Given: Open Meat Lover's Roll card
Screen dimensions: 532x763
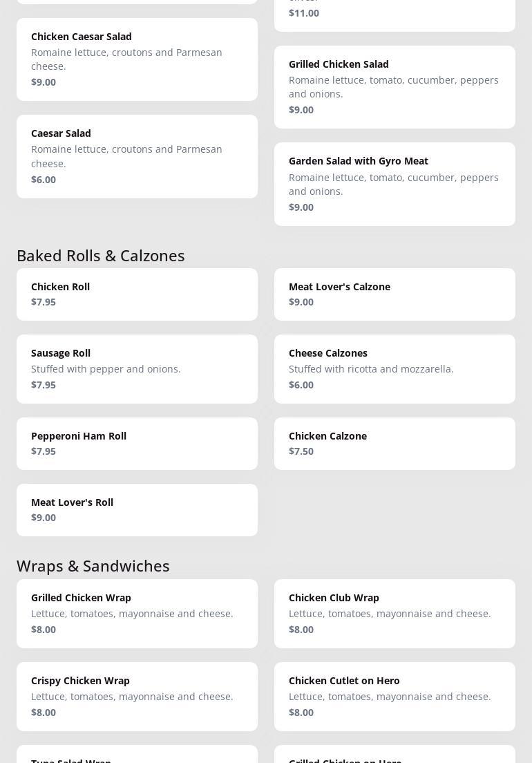Looking at the screenshot, I should pyautogui.click(x=137, y=510).
